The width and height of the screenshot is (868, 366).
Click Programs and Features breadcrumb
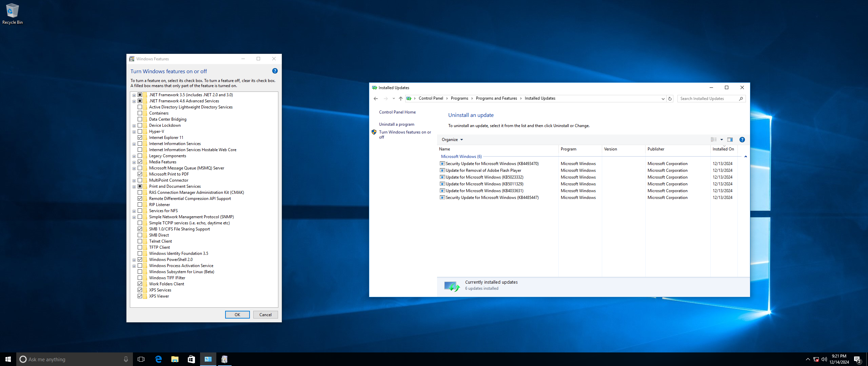496,98
